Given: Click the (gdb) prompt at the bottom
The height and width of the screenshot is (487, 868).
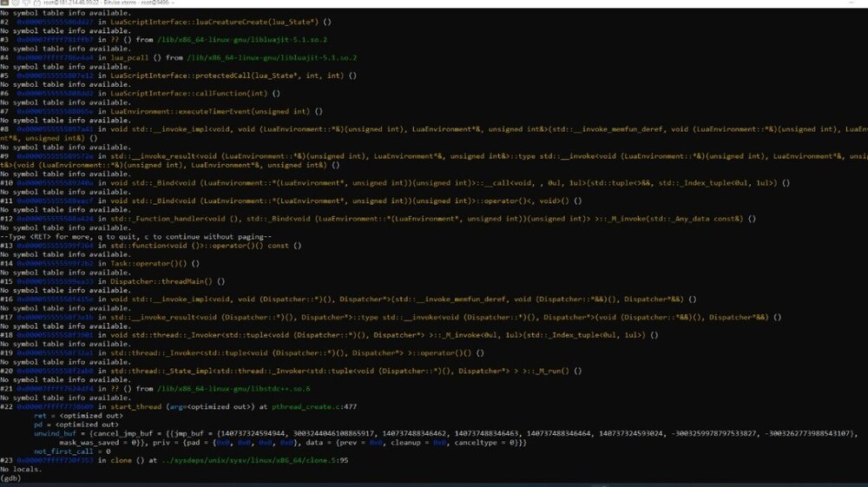Looking at the screenshot, I should [10, 478].
